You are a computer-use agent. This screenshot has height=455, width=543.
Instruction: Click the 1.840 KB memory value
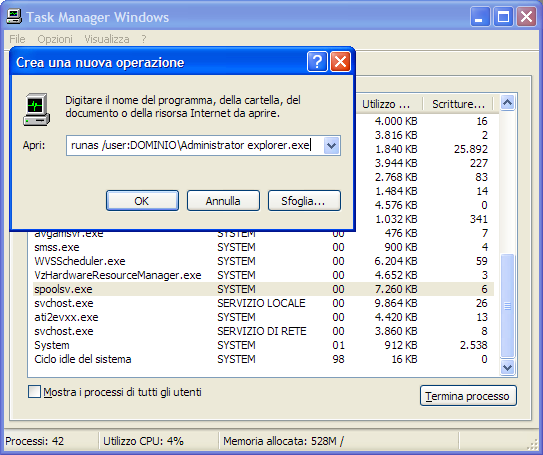coord(396,149)
